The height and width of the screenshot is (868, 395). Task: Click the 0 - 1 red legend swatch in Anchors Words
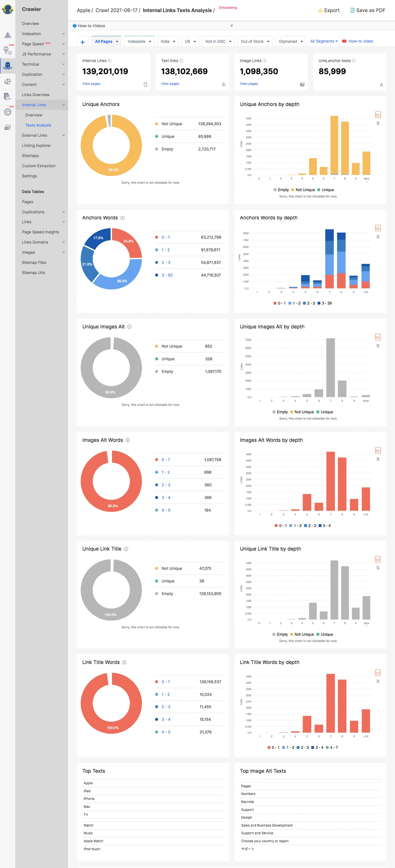click(157, 237)
